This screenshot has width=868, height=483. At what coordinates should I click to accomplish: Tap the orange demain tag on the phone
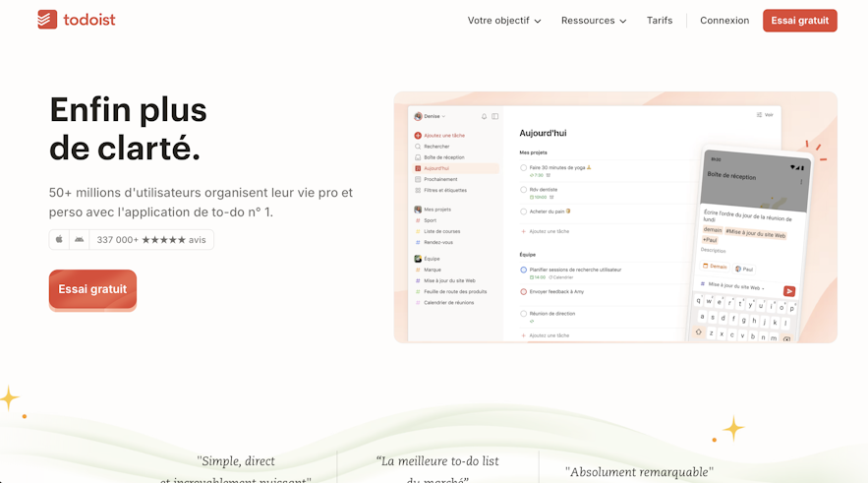[713, 229]
